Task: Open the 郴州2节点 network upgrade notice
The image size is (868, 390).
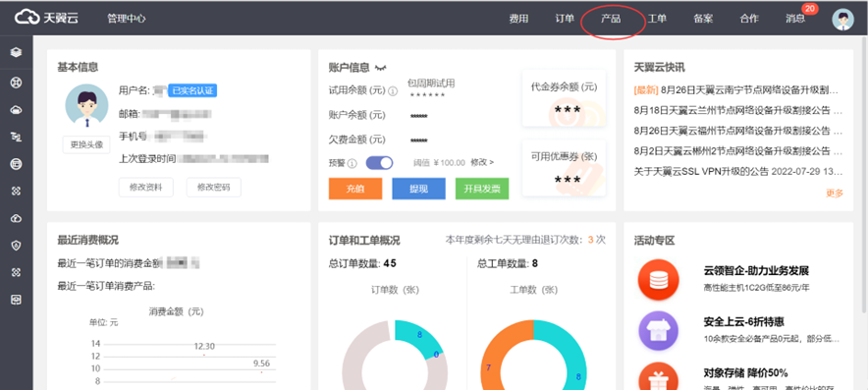Action: pos(738,151)
